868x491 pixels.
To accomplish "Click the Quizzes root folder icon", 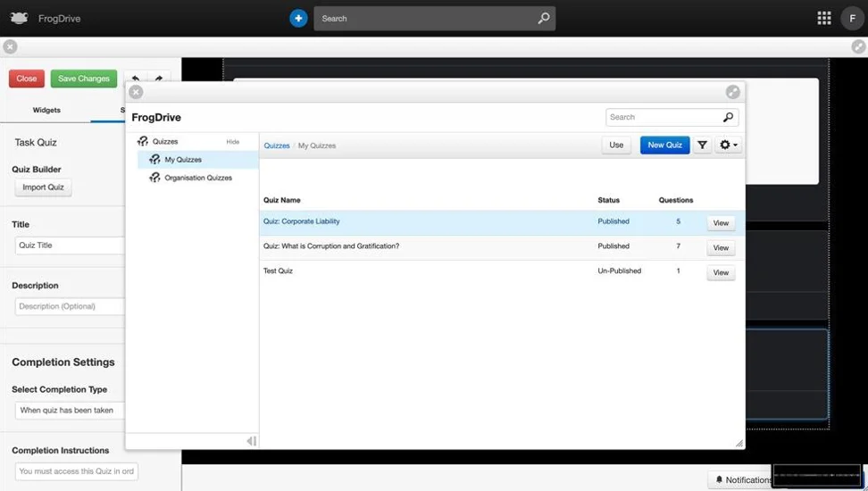I will click(143, 141).
